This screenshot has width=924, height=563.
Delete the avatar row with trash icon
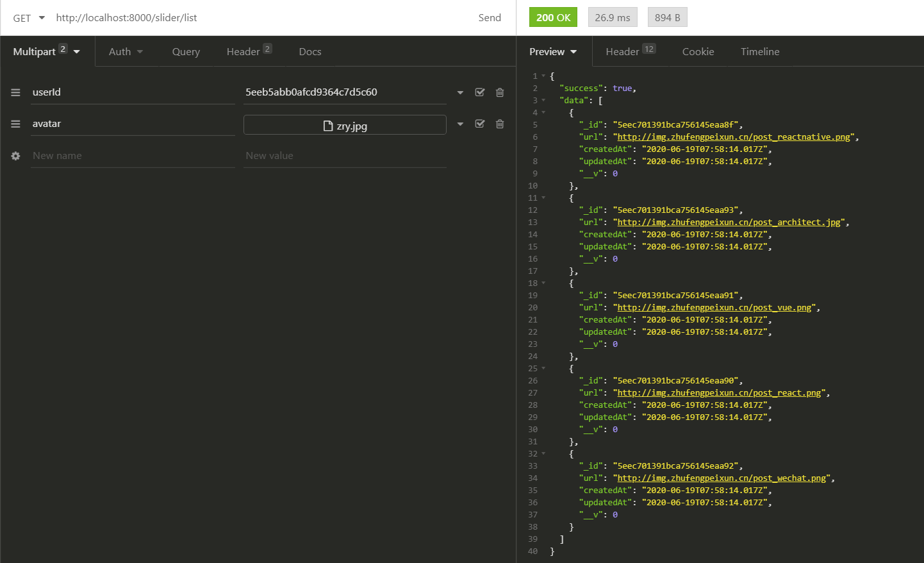click(x=500, y=124)
